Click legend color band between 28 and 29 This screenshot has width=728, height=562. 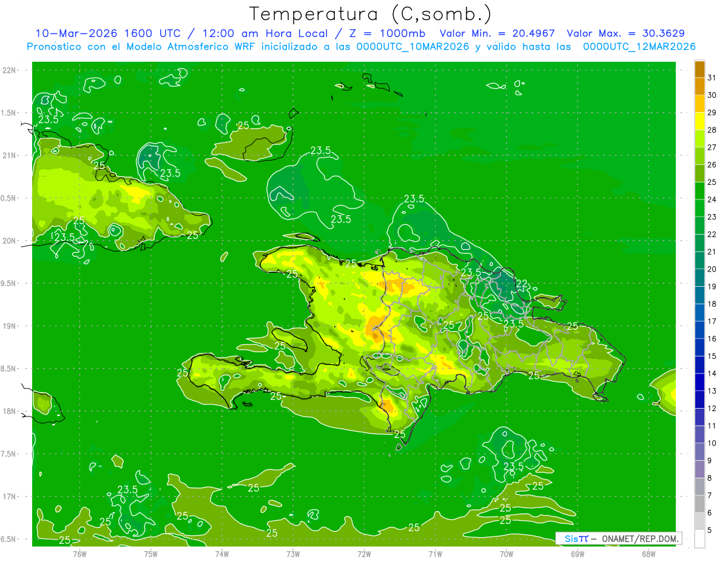click(699, 121)
